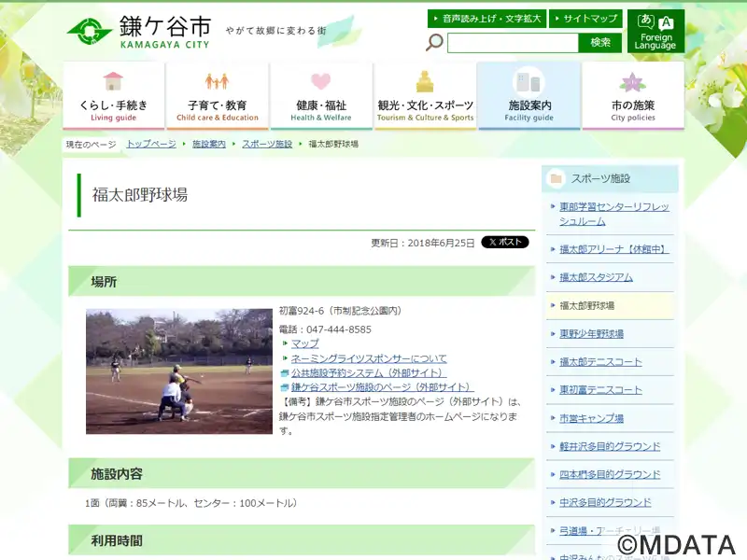Click the baseball field photo

click(179, 371)
